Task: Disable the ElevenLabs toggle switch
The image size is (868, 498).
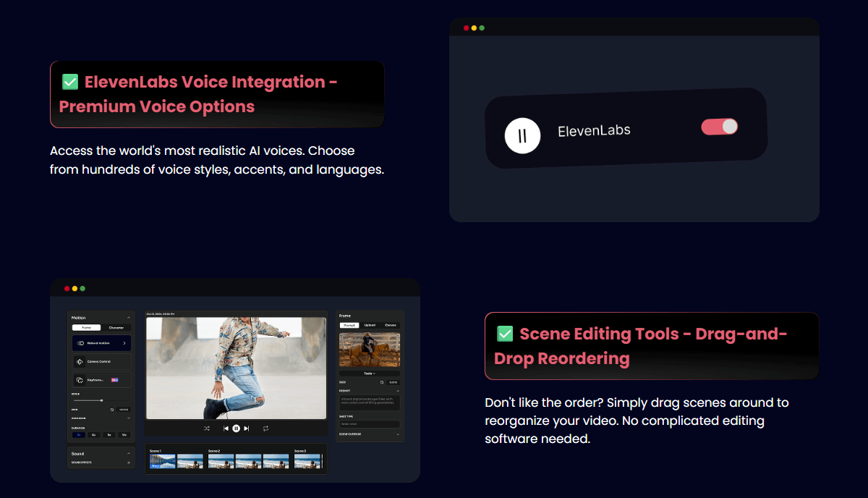Action: [x=719, y=127]
